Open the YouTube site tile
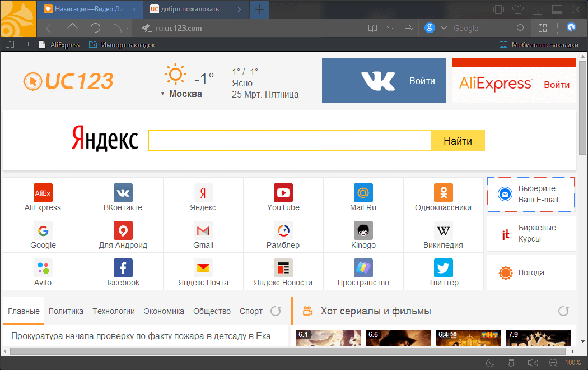Screen dimensions: 588x370 click(283, 197)
